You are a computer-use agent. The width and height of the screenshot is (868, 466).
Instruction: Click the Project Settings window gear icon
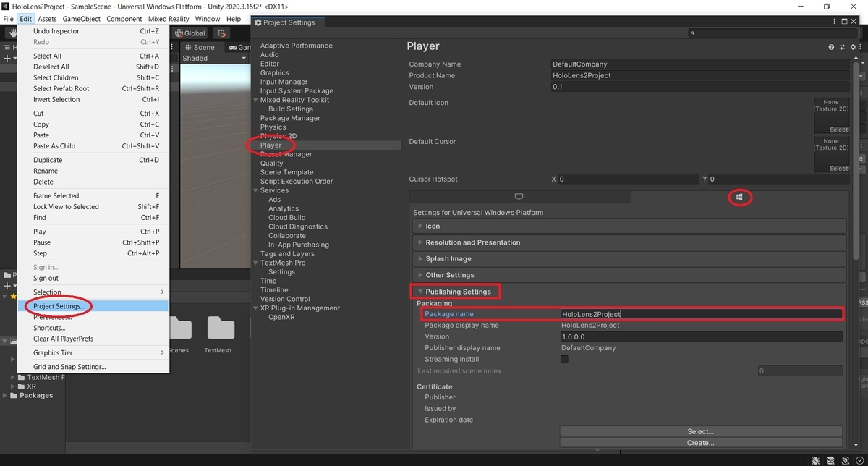coord(258,22)
